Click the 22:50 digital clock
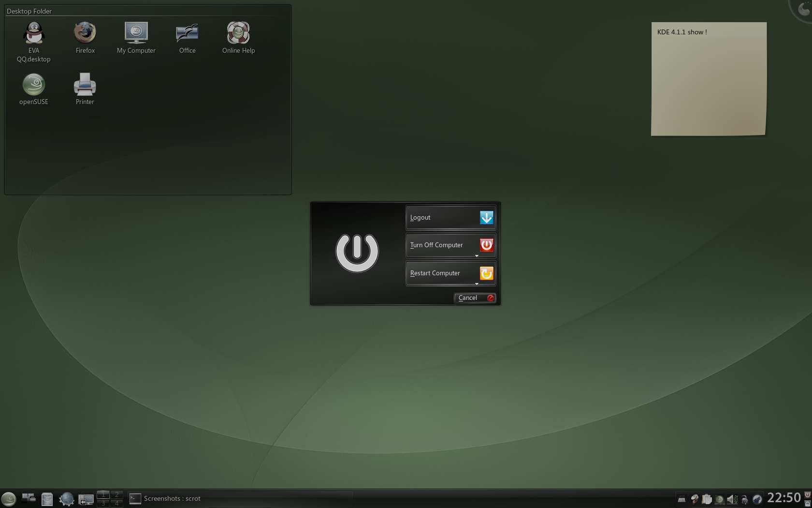The width and height of the screenshot is (812, 508). (784, 498)
